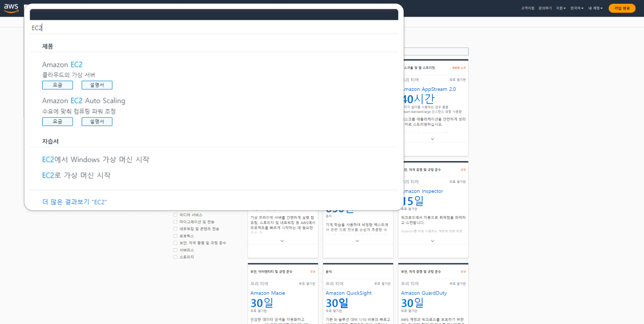Open tutorial EC2로 가상 머신 시작
644x324 pixels.
click(76, 175)
